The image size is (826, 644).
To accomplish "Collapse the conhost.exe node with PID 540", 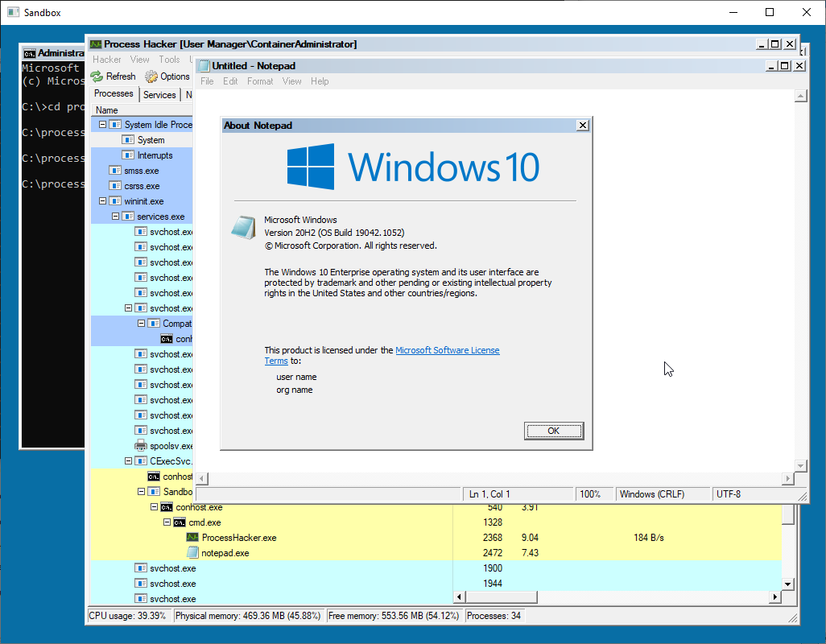I will tap(154, 507).
